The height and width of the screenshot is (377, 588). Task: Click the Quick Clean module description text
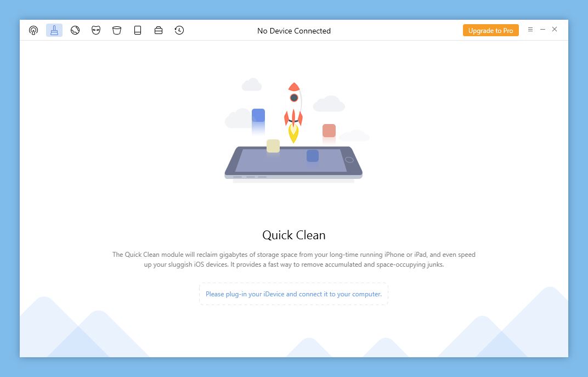tap(293, 260)
